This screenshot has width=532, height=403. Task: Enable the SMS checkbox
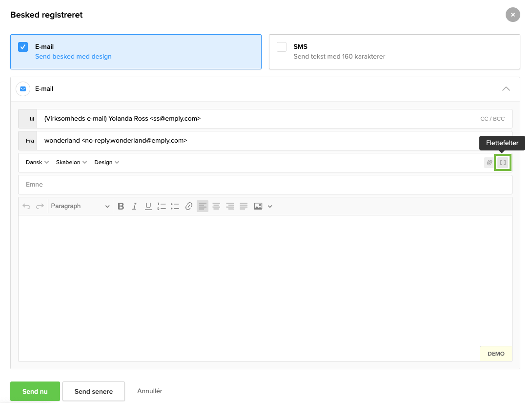[x=282, y=47]
